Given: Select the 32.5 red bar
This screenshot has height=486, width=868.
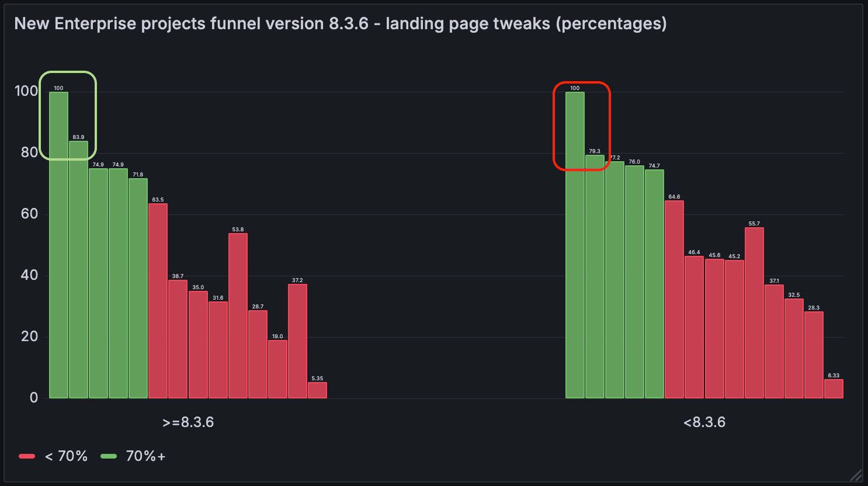Looking at the screenshot, I should pyautogui.click(x=794, y=349).
